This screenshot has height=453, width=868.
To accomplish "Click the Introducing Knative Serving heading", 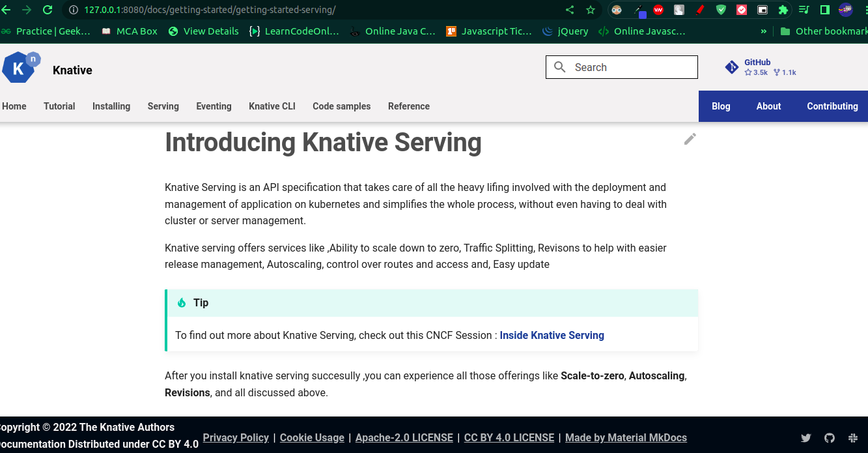I will click(323, 142).
